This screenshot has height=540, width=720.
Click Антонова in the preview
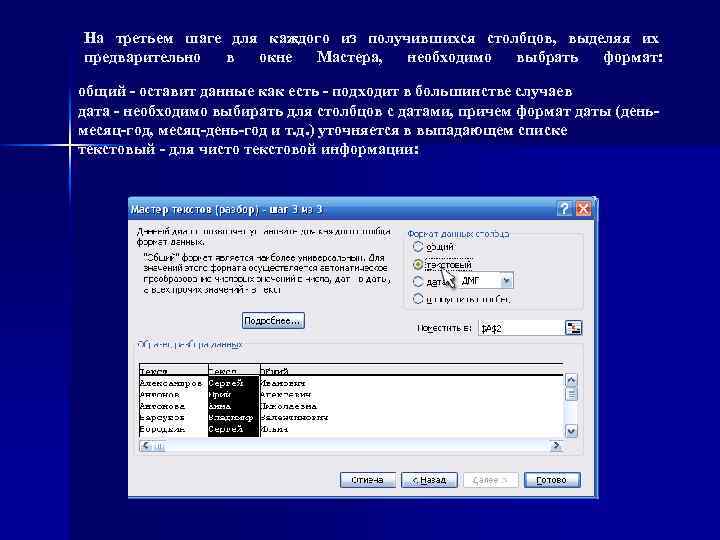pos(162,406)
